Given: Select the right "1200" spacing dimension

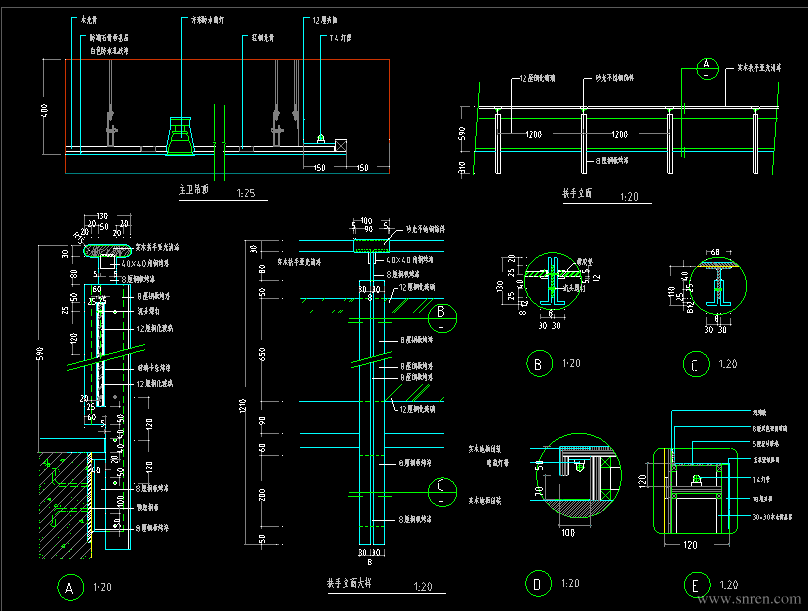Looking at the screenshot, I should 619,134.
